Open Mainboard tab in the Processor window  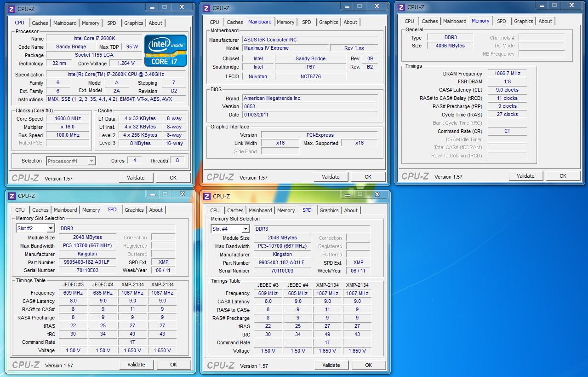pos(65,23)
